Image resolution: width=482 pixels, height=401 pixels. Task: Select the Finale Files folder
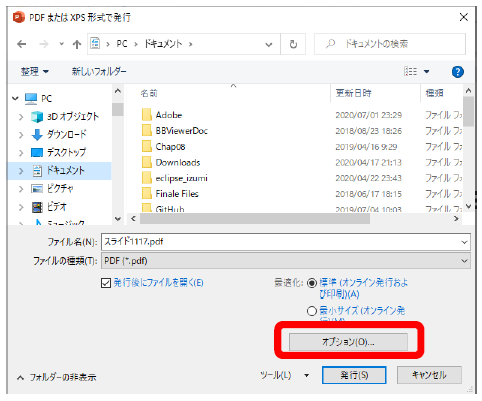pyautogui.click(x=177, y=194)
